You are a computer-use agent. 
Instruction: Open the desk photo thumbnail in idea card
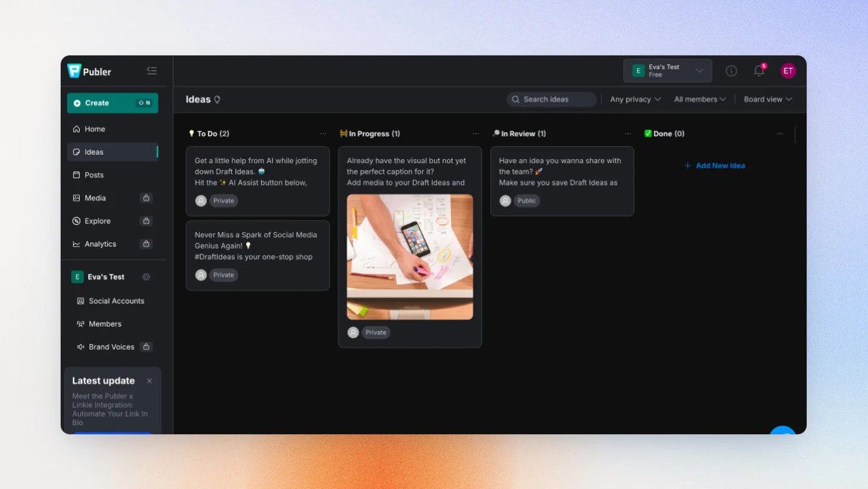tap(410, 257)
